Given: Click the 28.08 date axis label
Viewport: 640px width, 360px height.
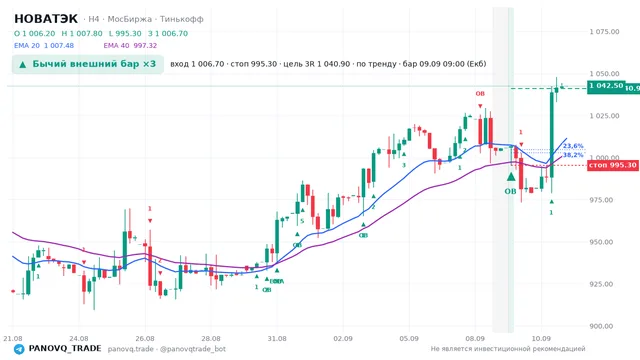Looking at the screenshot, I should coord(211,338).
